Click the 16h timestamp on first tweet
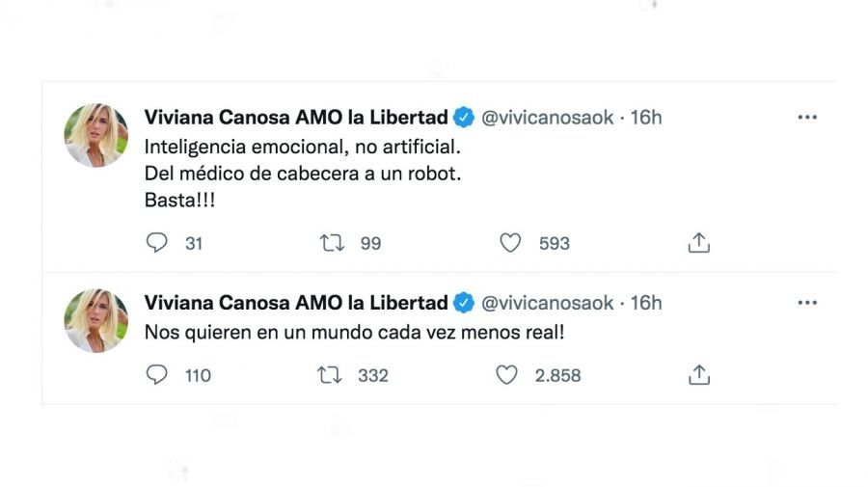 646,118
